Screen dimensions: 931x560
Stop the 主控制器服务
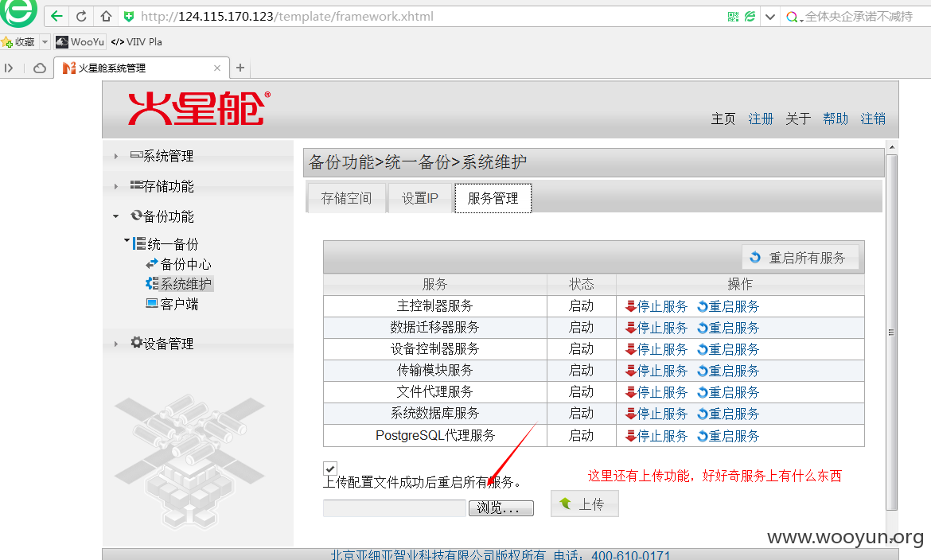pyautogui.click(x=656, y=306)
